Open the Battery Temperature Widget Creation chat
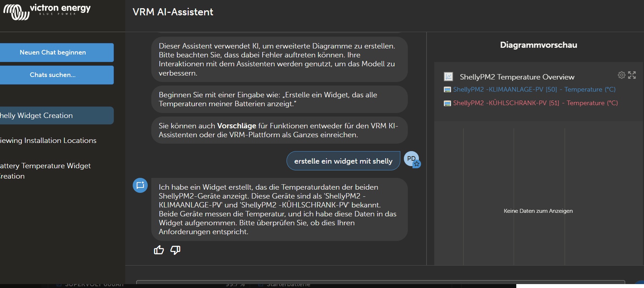 [x=45, y=171]
